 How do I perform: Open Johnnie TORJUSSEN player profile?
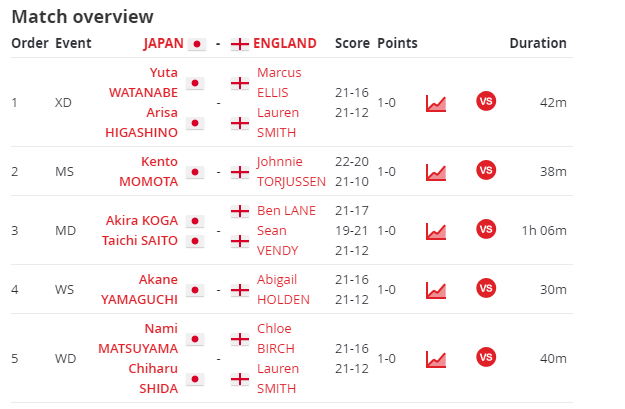point(291,171)
